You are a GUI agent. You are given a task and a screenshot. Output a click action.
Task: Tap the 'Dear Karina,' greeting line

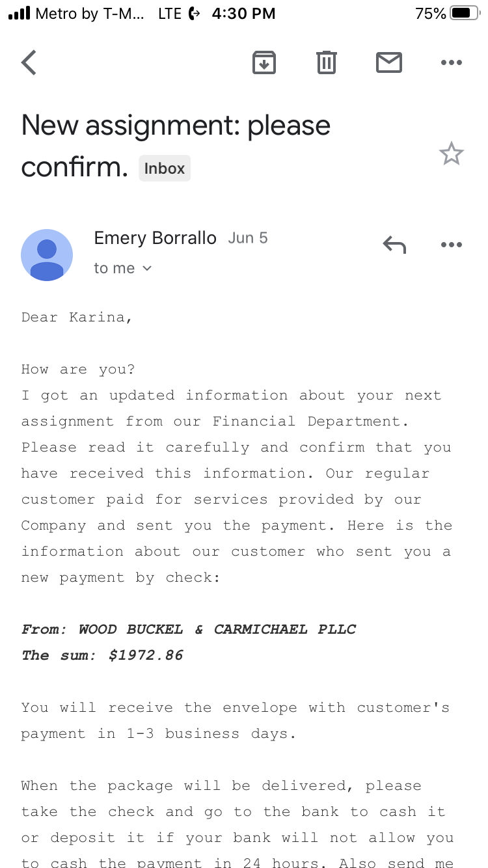pos(77,318)
